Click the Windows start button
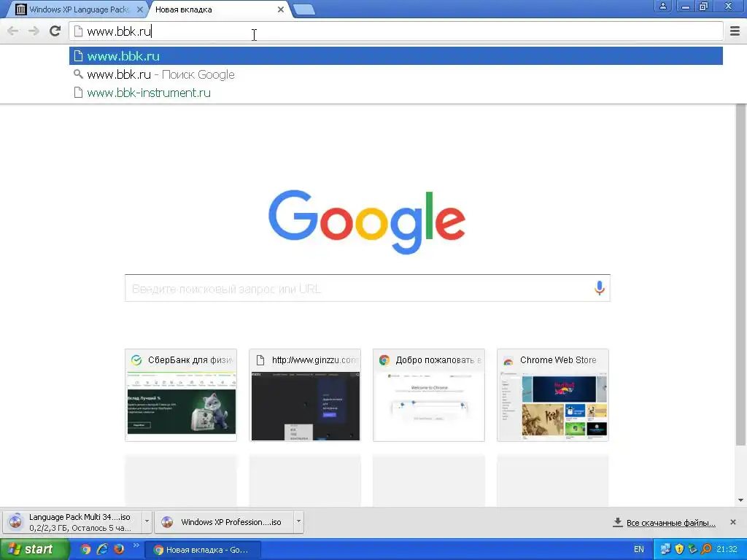The width and height of the screenshot is (747, 560). 34,550
